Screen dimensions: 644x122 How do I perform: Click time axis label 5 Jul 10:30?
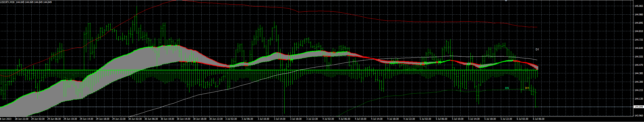click(x=458, y=119)
